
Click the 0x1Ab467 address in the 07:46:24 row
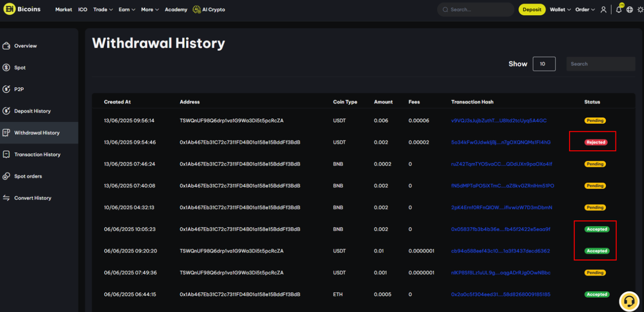coord(240,164)
